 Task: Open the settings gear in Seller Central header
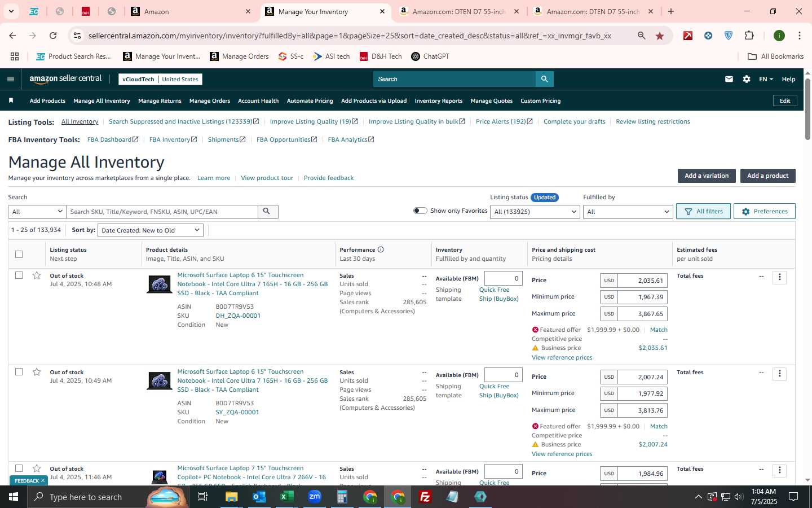(747, 79)
